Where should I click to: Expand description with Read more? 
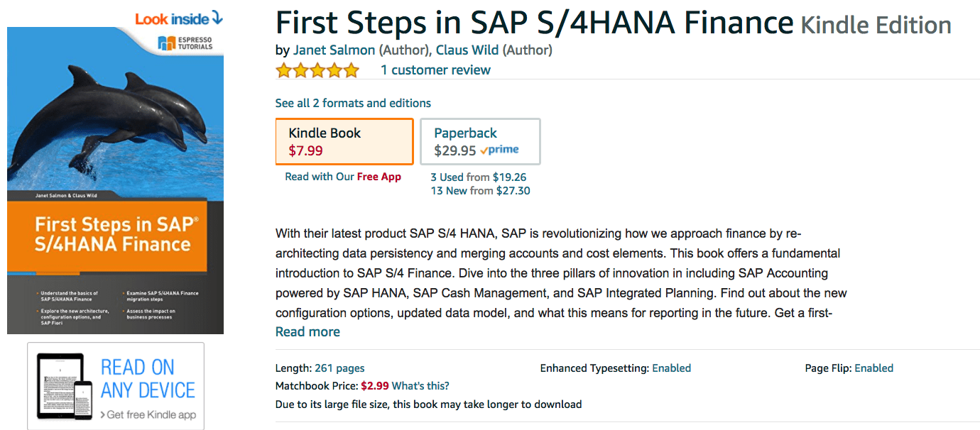pos(307,331)
